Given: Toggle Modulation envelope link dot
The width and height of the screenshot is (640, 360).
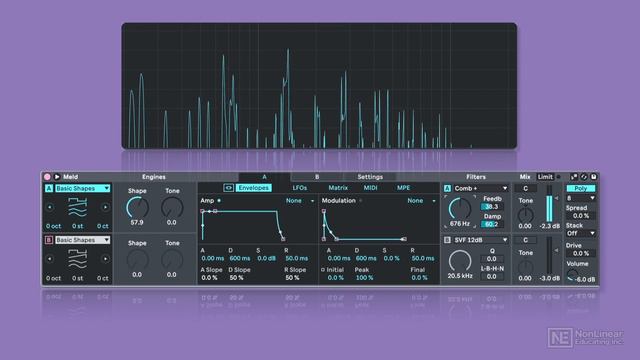Looking at the screenshot, I should 361,200.
